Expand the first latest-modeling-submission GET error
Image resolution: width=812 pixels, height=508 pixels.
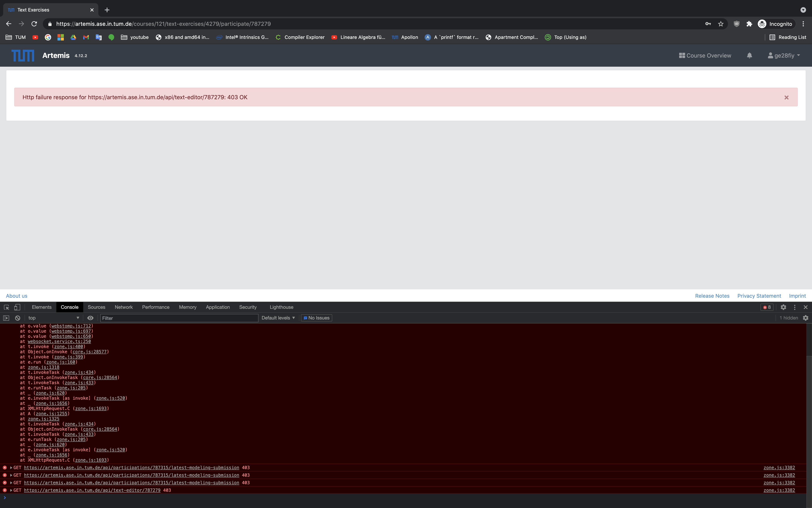click(11, 468)
